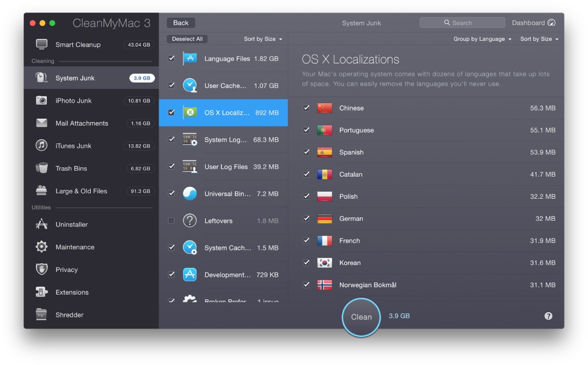Open the languages Sort by Size dropdown
Image resolution: width=588 pixels, height=365 pixels.
tap(539, 39)
